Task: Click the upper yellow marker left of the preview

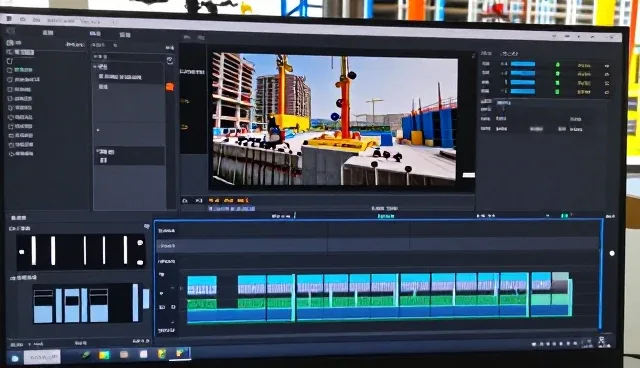Action: coord(184,101)
